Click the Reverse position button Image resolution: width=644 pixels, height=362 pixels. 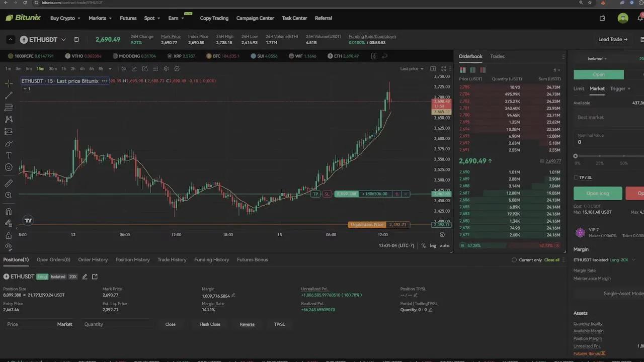[x=247, y=324]
